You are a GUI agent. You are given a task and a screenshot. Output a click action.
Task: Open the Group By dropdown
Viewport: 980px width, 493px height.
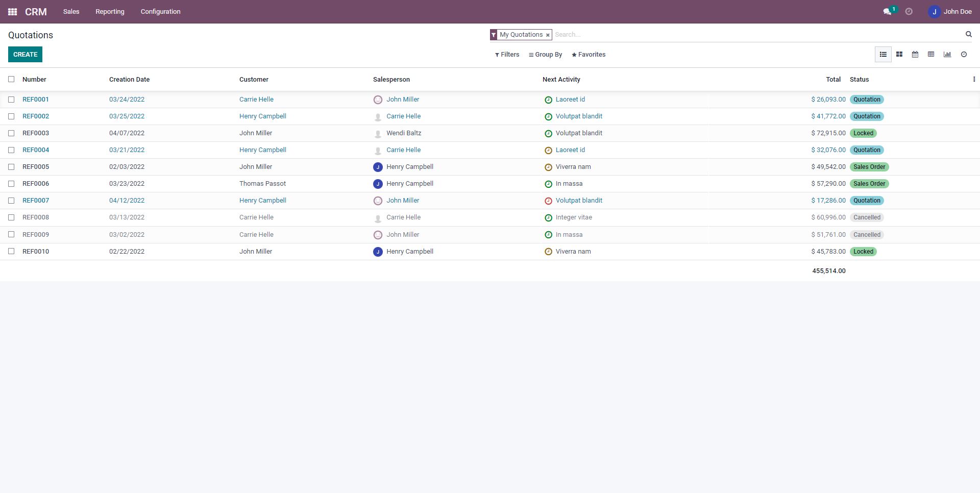click(x=545, y=55)
